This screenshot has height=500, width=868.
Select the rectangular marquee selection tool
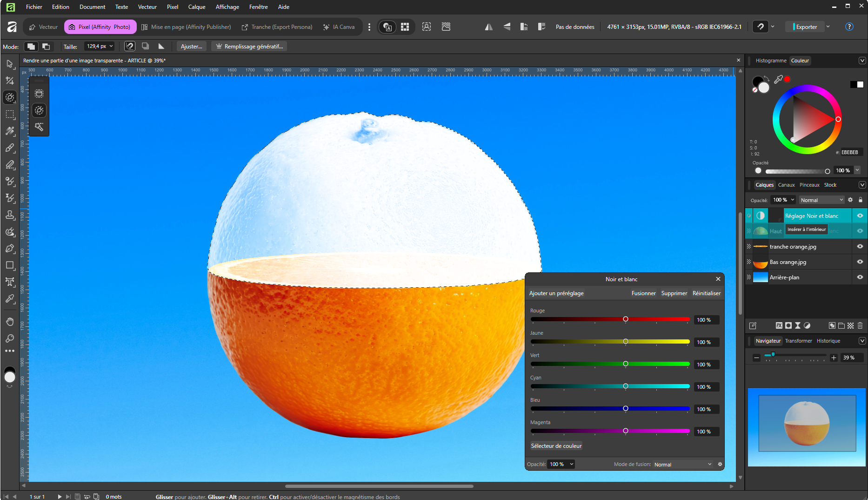point(10,114)
